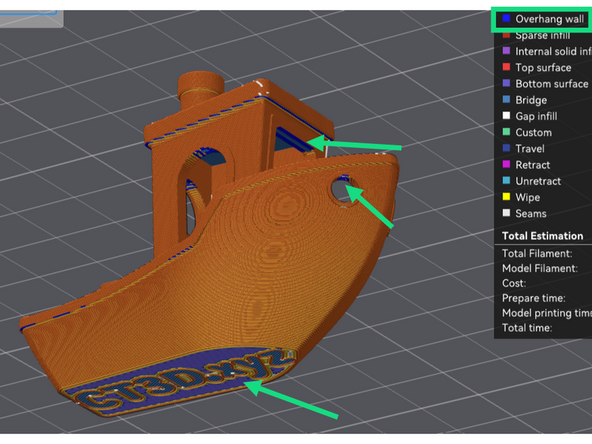Select the Wipe legend label
This screenshot has width=592, height=444.
[527, 197]
